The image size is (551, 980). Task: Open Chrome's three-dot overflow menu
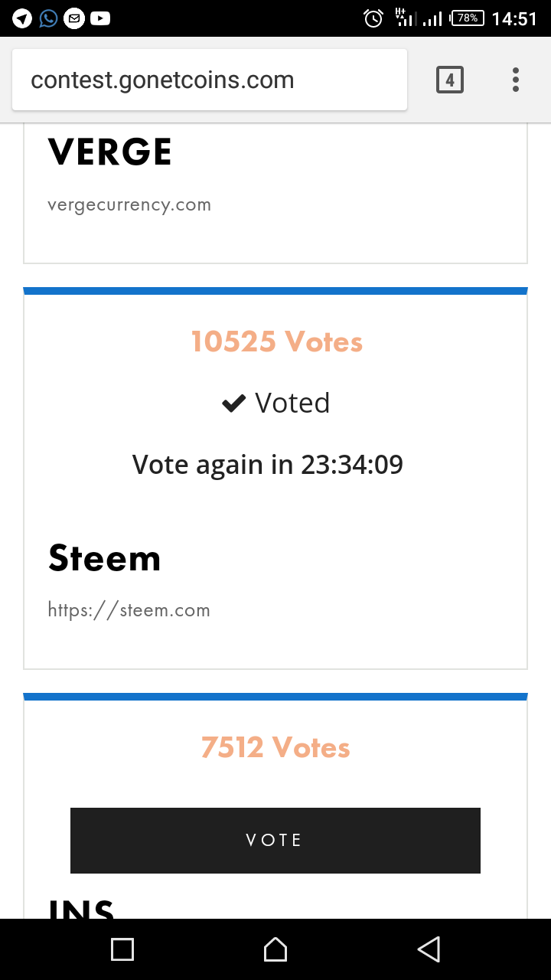516,80
